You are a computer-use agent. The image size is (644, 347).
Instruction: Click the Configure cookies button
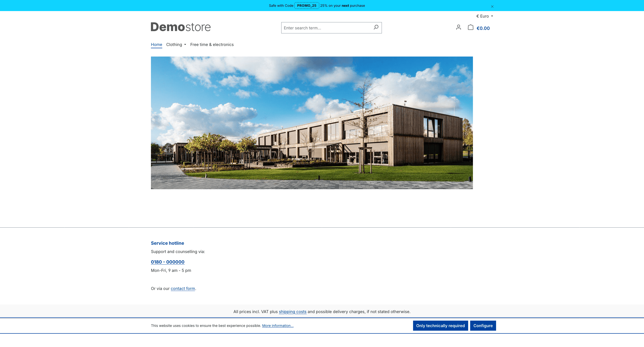(483, 326)
